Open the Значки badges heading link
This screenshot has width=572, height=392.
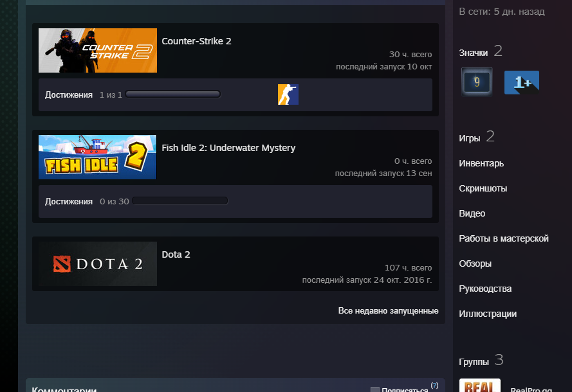tap(473, 53)
